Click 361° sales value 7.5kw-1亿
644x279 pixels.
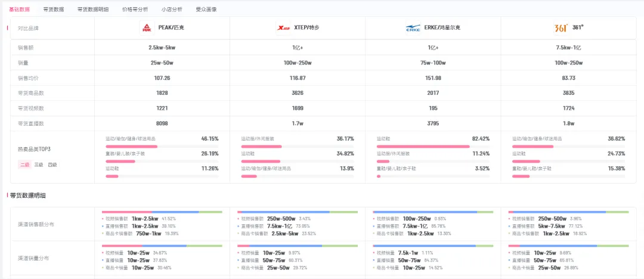tap(568, 48)
